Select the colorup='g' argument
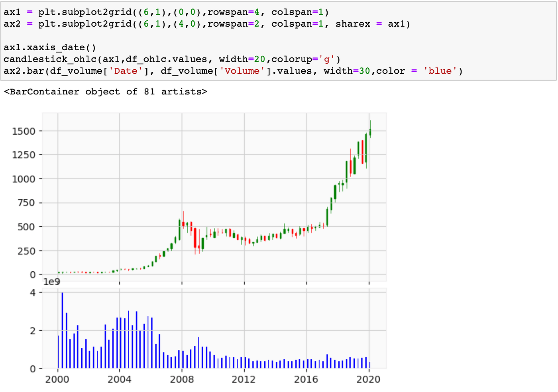558x392 pixels. coord(303,59)
